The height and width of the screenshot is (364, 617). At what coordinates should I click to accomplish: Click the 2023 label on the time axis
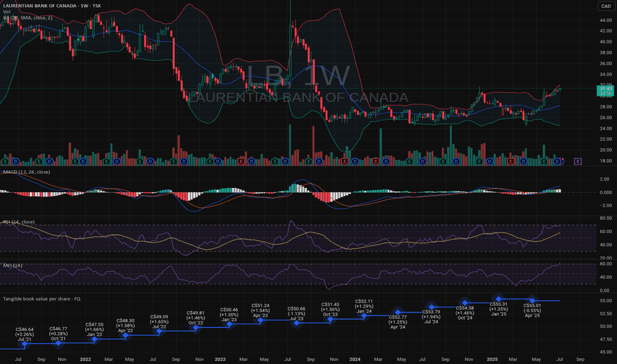click(220, 359)
